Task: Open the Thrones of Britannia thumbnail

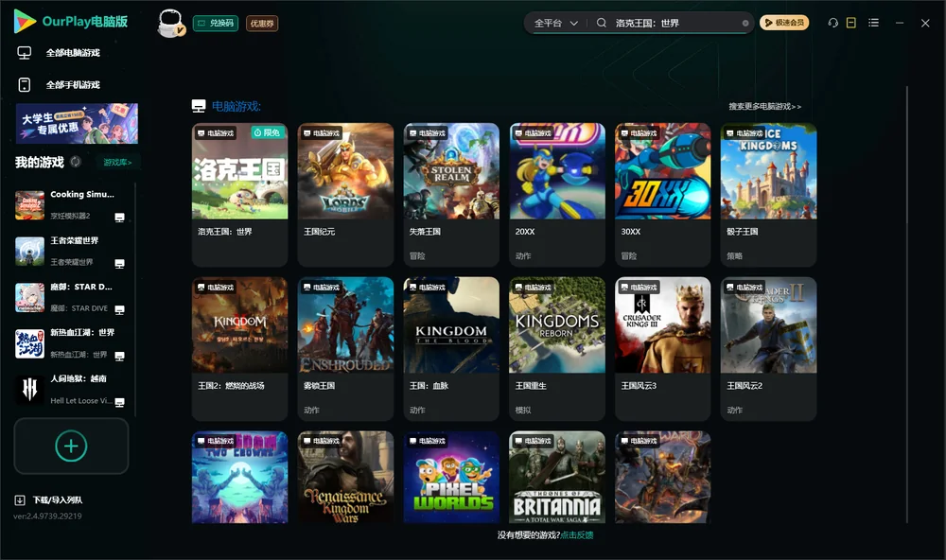Action: click(x=557, y=477)
